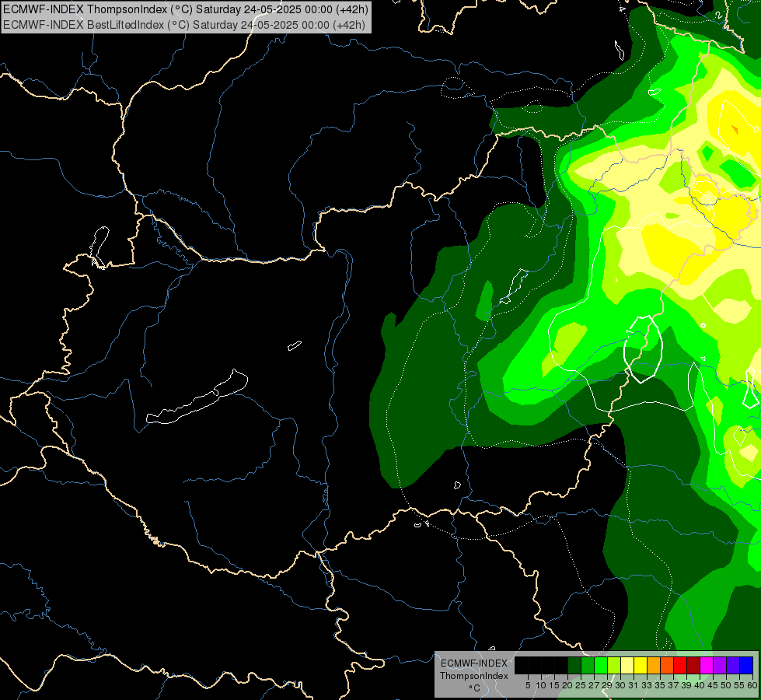Click the legend value 20
Screen dimensions: 761x700
[567, 685]
